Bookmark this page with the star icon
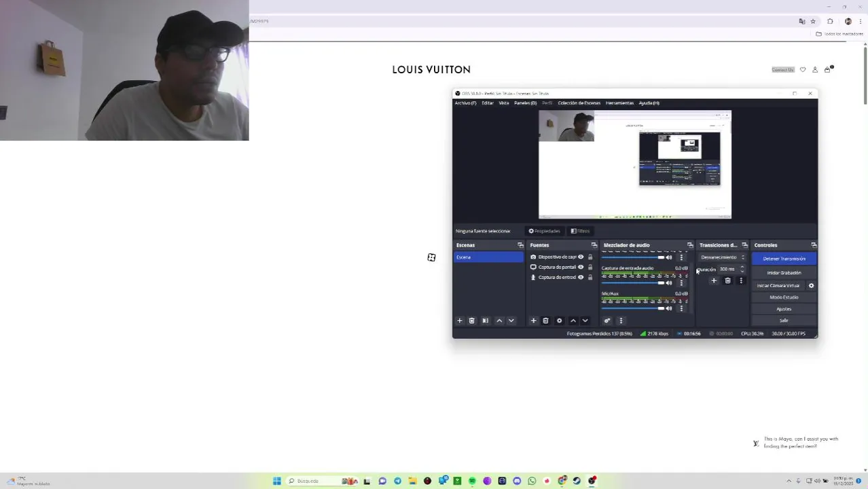The width and height of the screenshot is (868, 489). (x=813, y=21)
